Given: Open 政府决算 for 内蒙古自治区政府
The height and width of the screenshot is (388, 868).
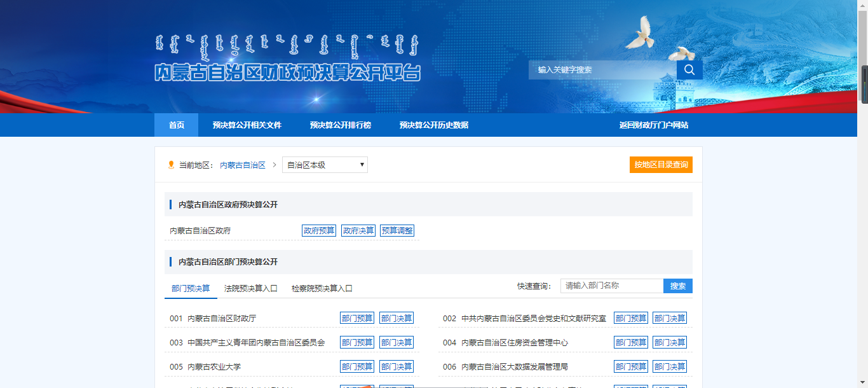Looking at the screenshot, I should click(358, 231).
